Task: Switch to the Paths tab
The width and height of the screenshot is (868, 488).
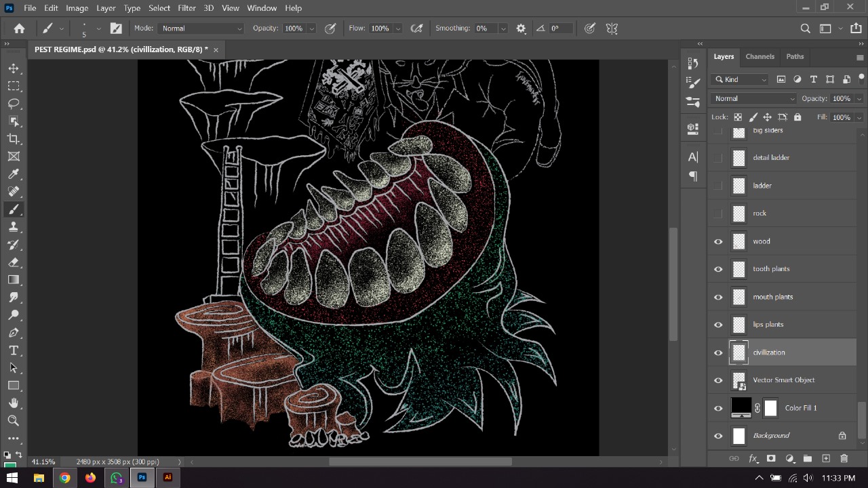Action: pos(795,56)
